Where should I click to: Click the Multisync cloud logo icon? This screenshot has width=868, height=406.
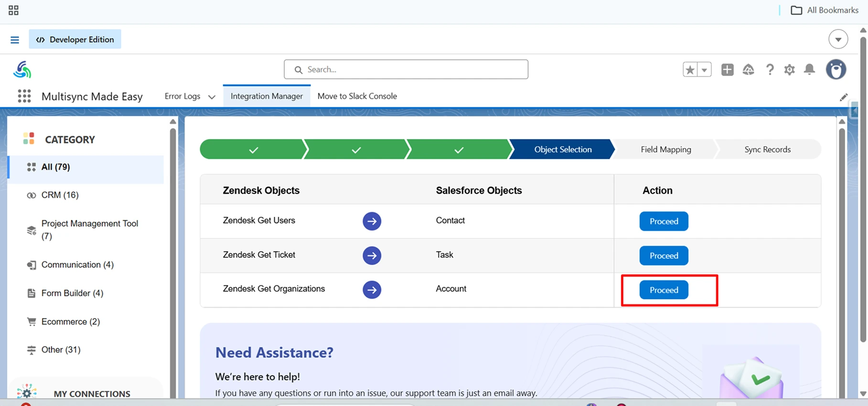[22, 70]
